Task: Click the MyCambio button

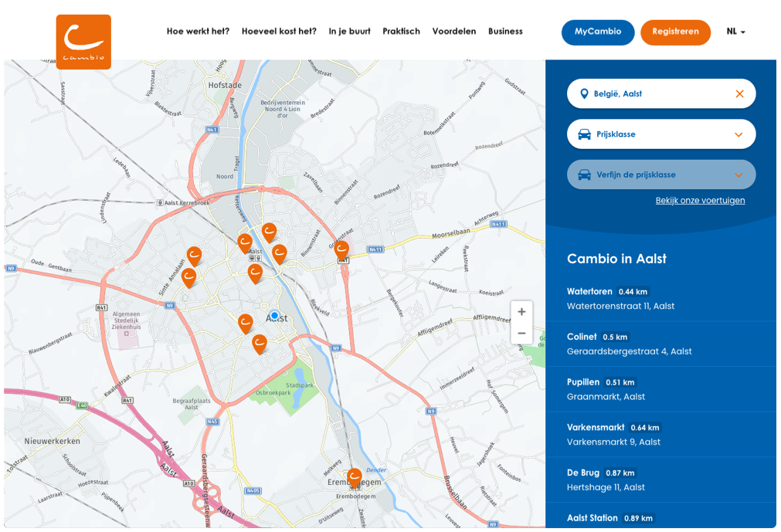Action: click(598, 32)
